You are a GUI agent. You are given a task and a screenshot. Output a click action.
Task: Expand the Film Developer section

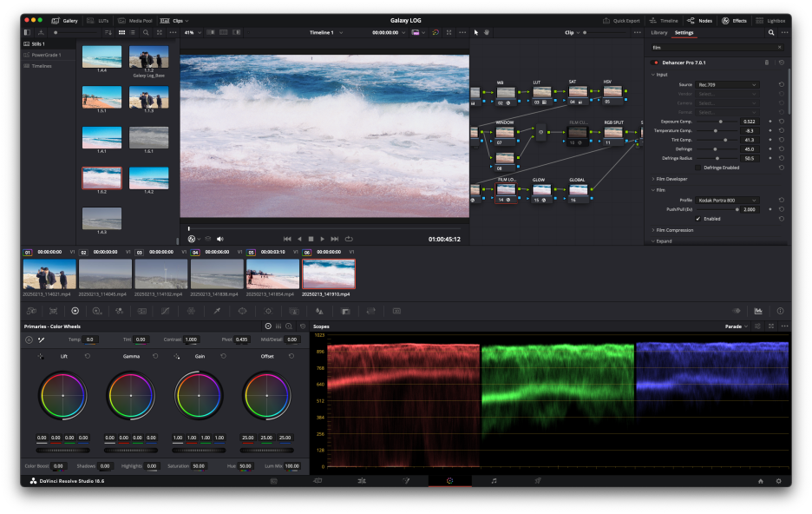click(669, 179)
